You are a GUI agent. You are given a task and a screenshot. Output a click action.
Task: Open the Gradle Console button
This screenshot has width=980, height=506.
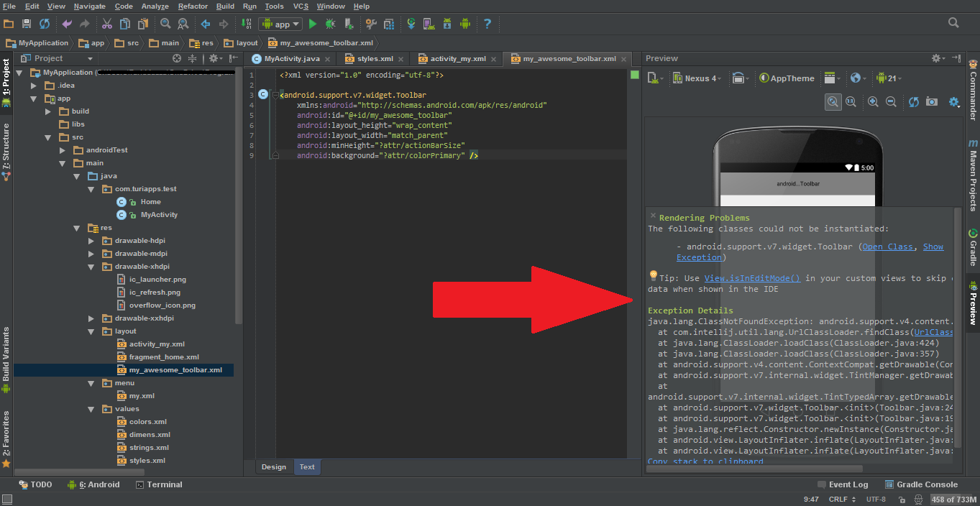(x=920, y=484)
